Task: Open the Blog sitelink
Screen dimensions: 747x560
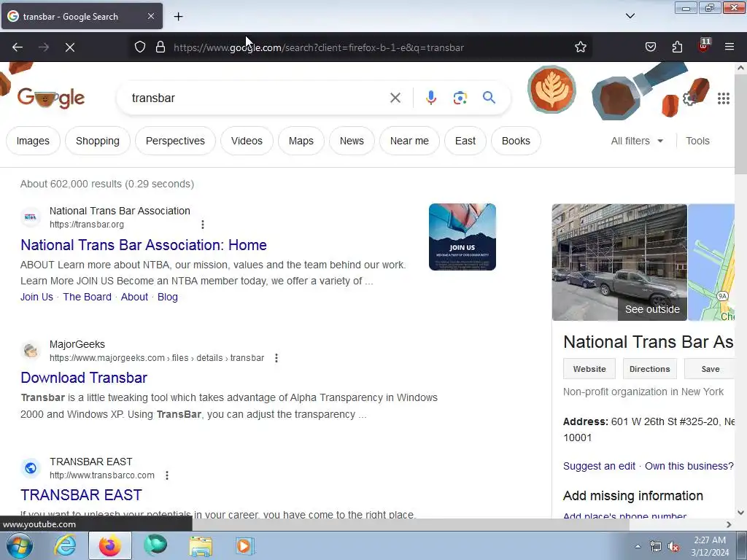Action: (x=168, y=297)
